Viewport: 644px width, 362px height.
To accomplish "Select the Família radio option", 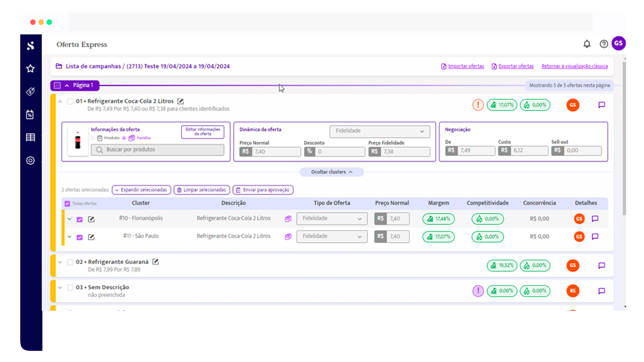I will (x=124, y=138).
